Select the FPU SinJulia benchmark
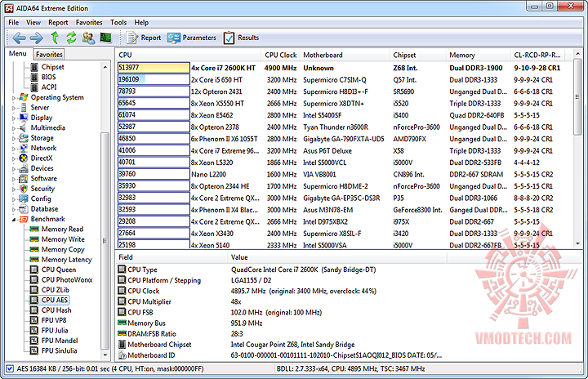Image resolution: width=588 pixels, height=379 pixels. tap(54, 350)
